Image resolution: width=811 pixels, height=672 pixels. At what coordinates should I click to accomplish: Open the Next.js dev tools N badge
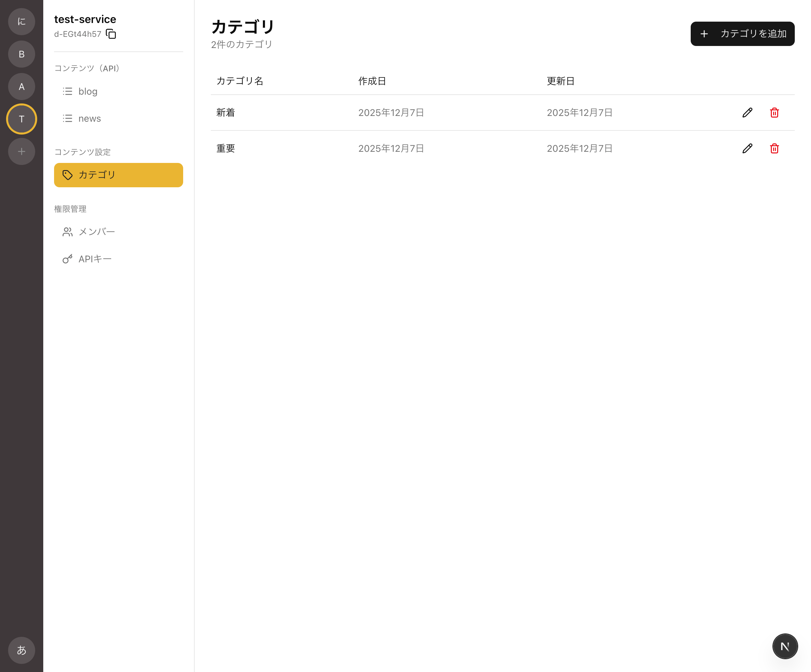[x=785, y=647]
